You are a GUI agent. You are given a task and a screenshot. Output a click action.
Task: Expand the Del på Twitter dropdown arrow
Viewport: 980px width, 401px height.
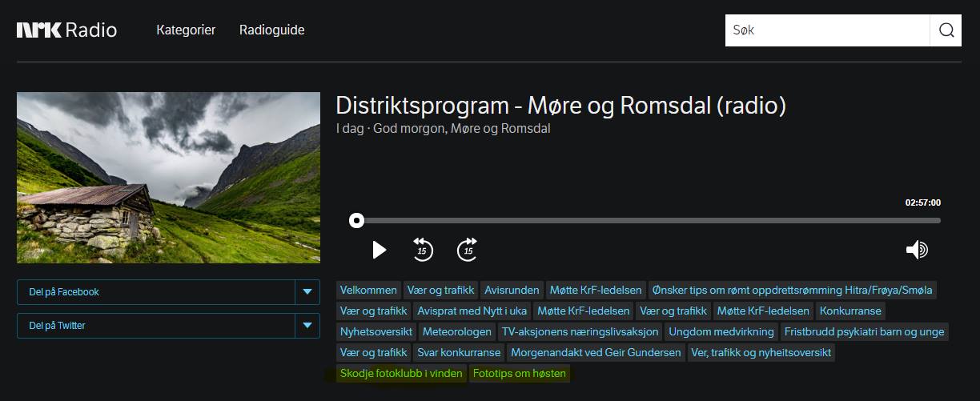coord(307,326)
